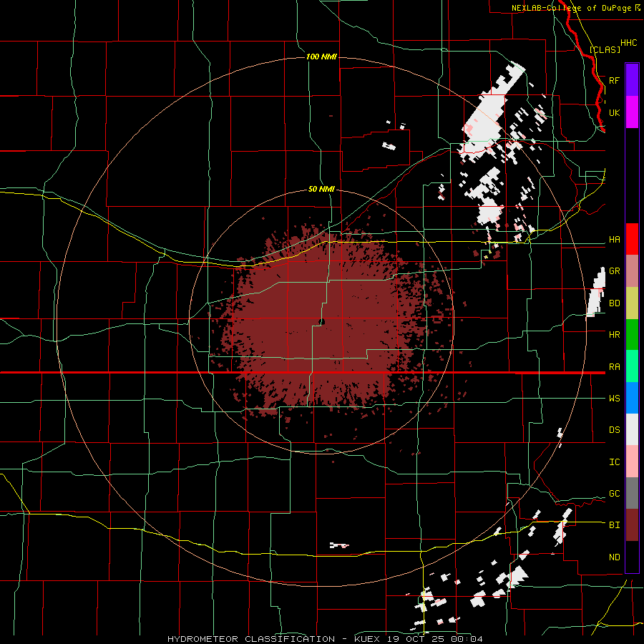Click the "DS" legend label
Screen dimensions: 644x644
point(614,430)
